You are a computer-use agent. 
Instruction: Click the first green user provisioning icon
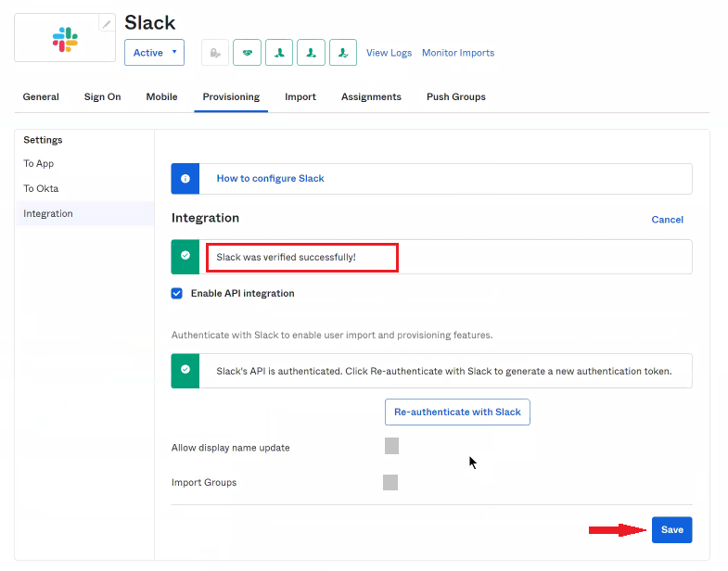tap(279, 53)
